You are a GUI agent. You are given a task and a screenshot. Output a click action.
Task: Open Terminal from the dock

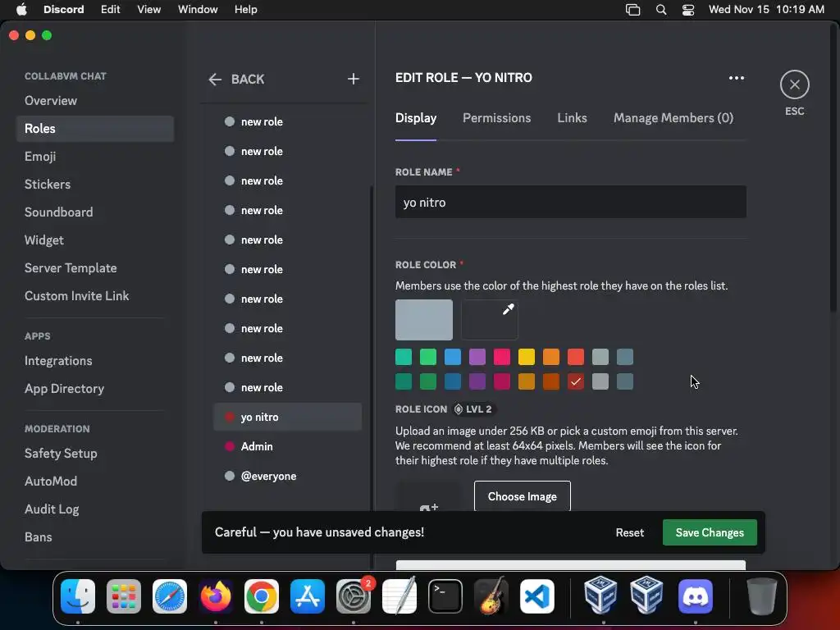(x=445, y=596)
